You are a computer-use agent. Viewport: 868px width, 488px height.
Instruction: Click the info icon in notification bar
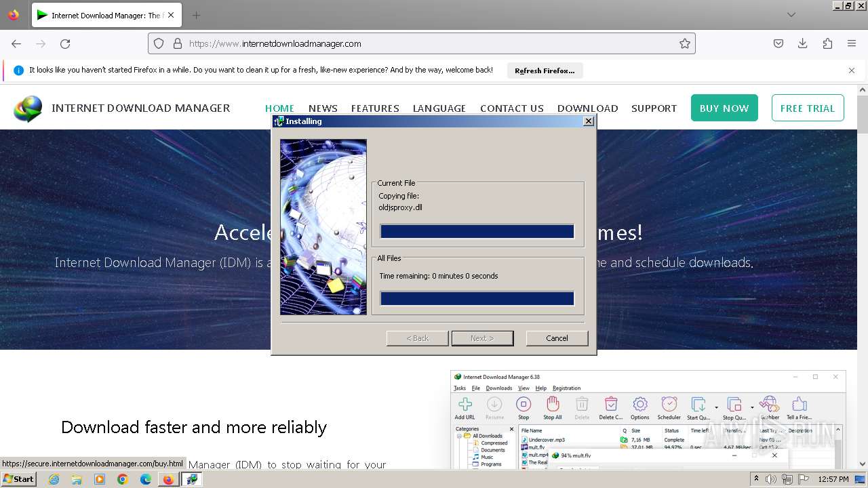19,70
